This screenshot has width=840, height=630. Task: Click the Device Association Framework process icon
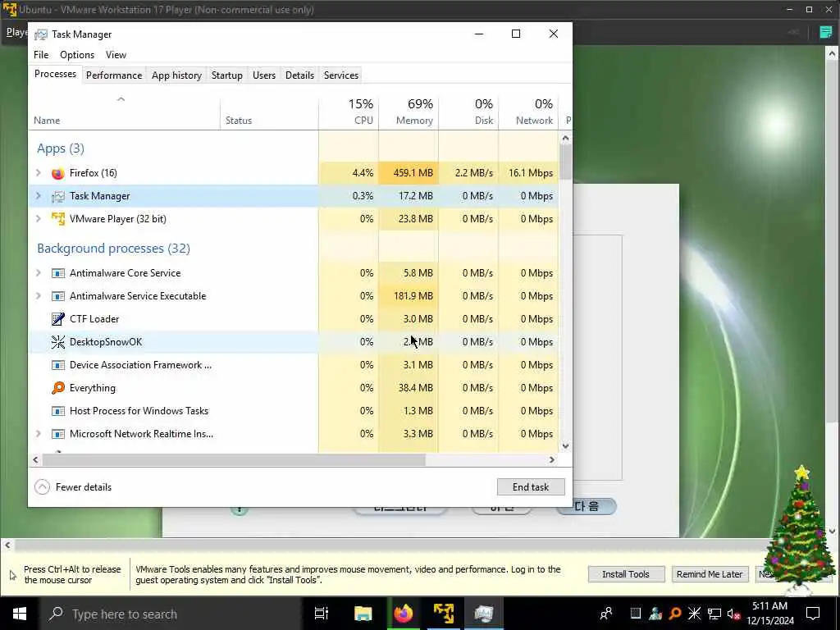(58, 365)
